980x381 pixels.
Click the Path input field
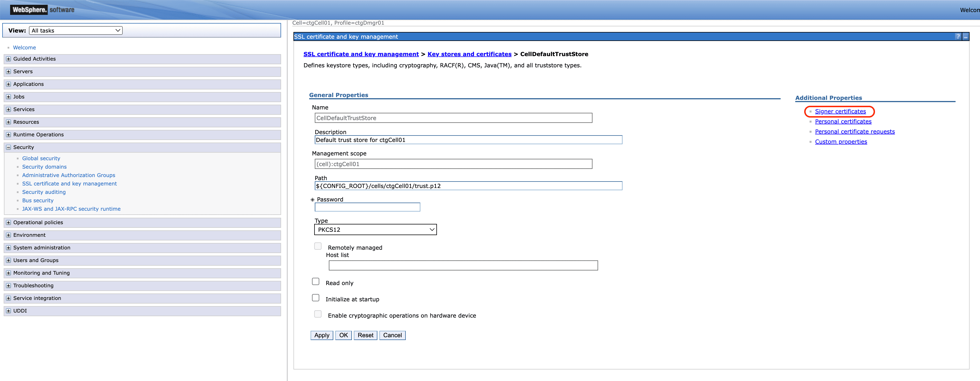[468, 186]
